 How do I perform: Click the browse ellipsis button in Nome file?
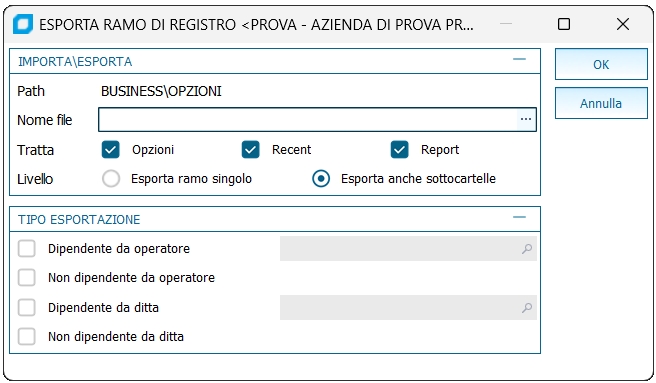click(x=526, y=120)
